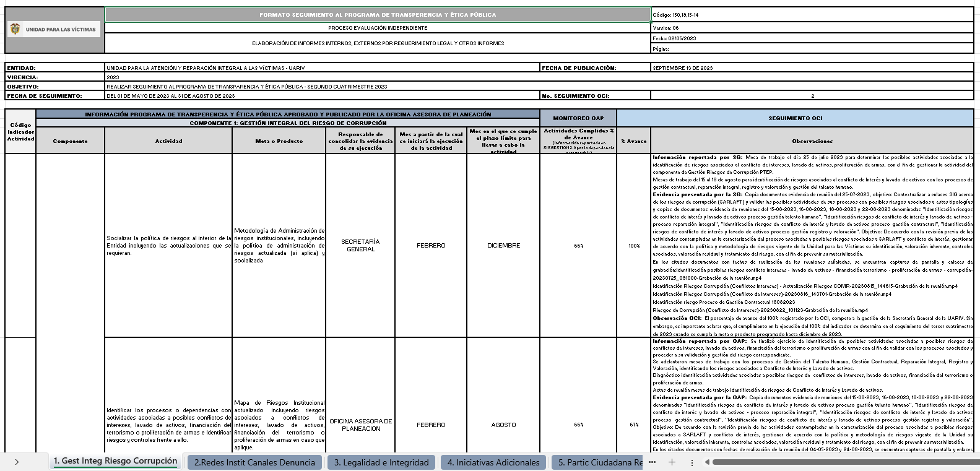Viewport: 980px width, 471px height.
Task: Open the Legalidad e Integridad sheet tab
Action: [x=381, y=462]
